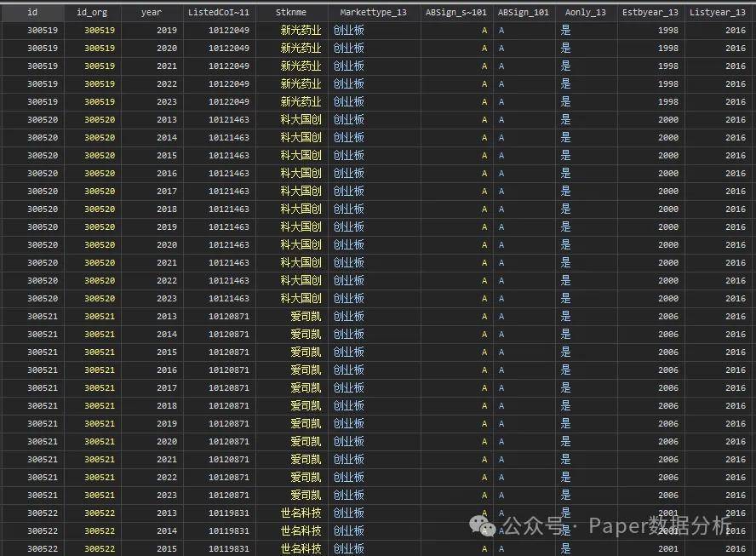Image resolution: width=756 pixels, height=556 pixels.
Task: Click ListedCoI 10122049 in the 2022 row
Action: (229, 84)
